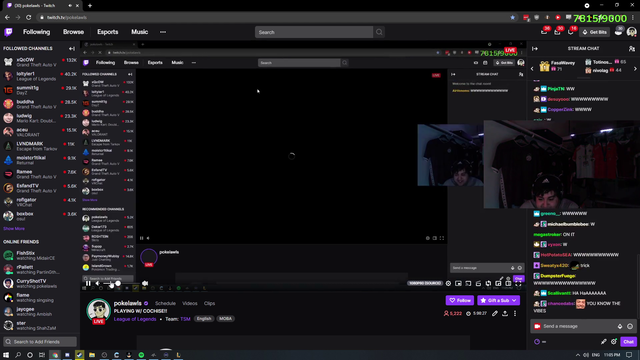This screenshot has width=640, height=360.
Task: Click the Search to Add Friends field
Action: 40,342
